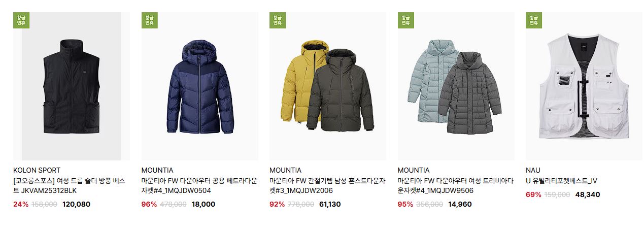The height and width of the screenshot is (229, 644).
Task: Open the mint and grey long coats image
Action: [x=456, y=86]
